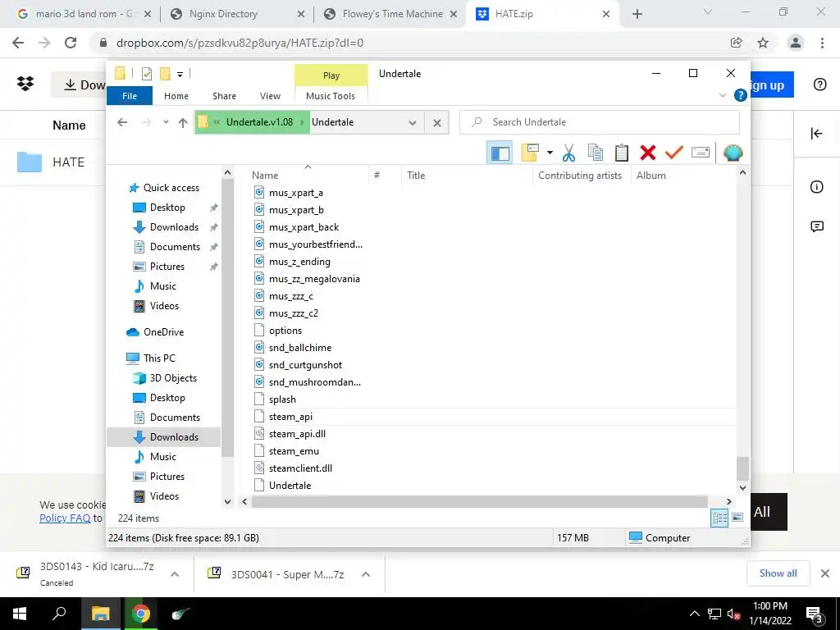Open New folder dropdown arrow
840x630 pixels.
[550, 153]
